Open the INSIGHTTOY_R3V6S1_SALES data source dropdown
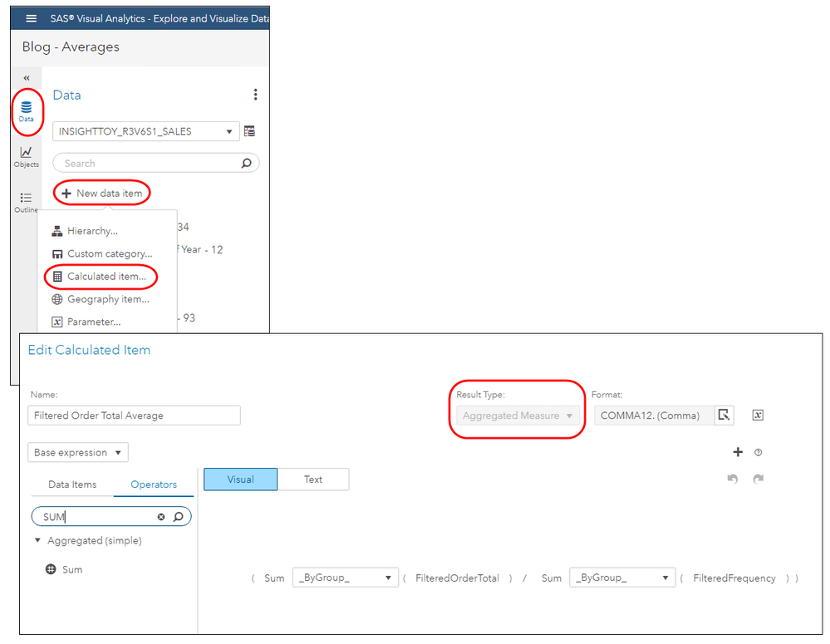The width and height of the screenshot is (830, 644). click(x=146, y=131)
